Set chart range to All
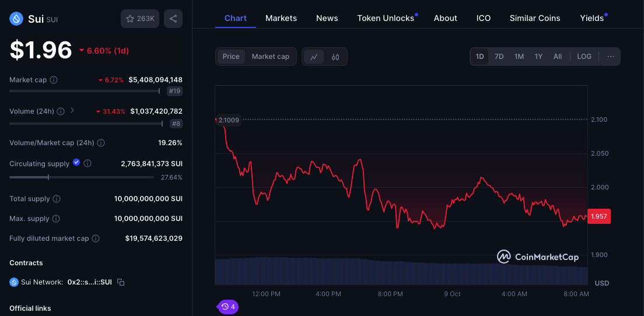The width and height of the screenshot is (644, 316). coord(557,57)
